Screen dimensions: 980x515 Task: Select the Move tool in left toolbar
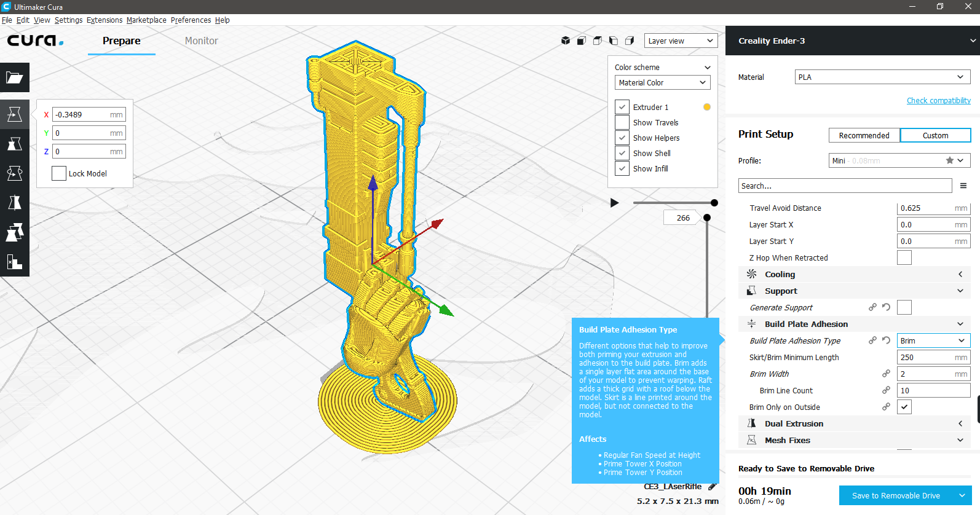point(15,114)
